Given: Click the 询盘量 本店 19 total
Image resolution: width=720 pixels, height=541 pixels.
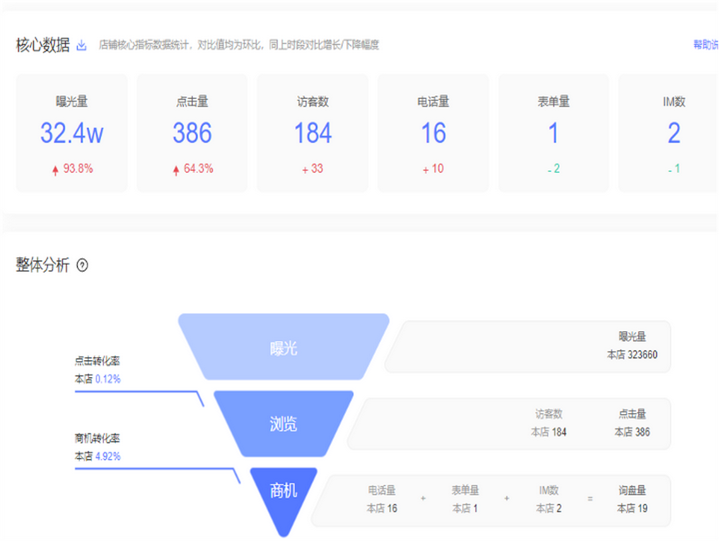Looking at the screenshot, I should click(632, 499).
